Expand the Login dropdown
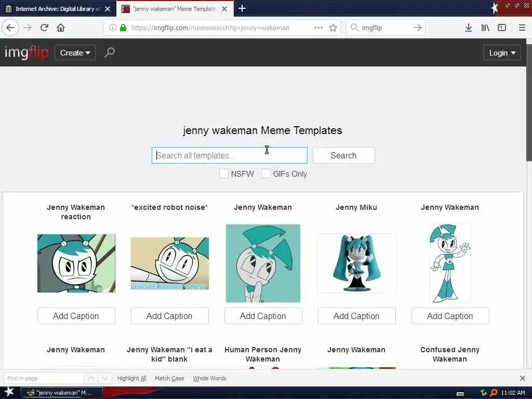 (502, 52)
